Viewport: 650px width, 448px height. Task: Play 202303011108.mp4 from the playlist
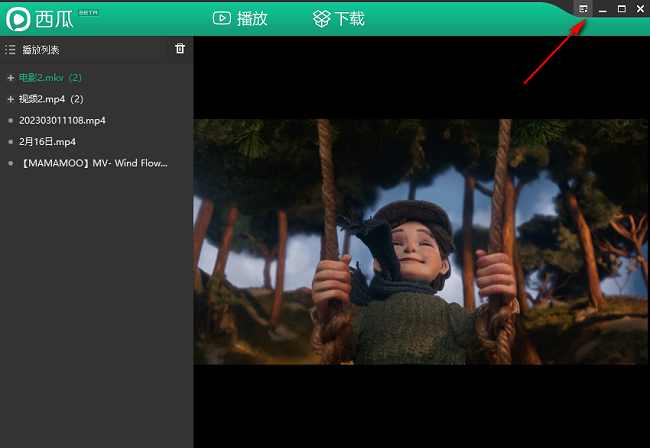(x=62, y=120)
